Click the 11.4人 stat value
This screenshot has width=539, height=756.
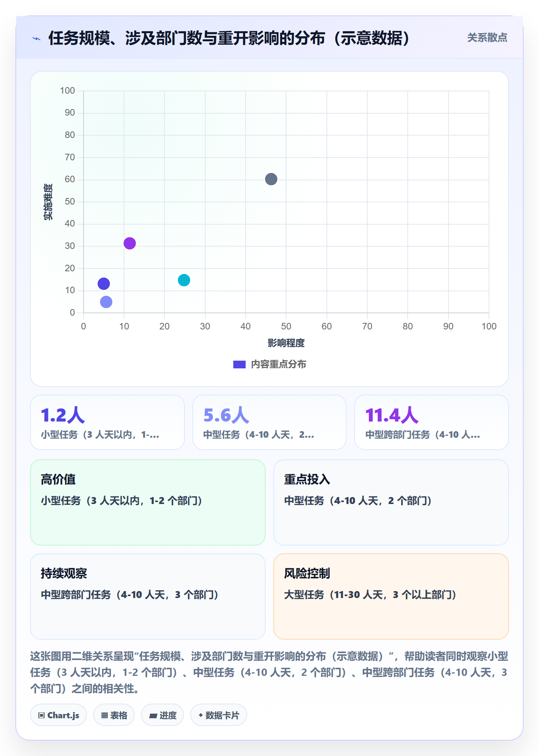click(392, 415)
